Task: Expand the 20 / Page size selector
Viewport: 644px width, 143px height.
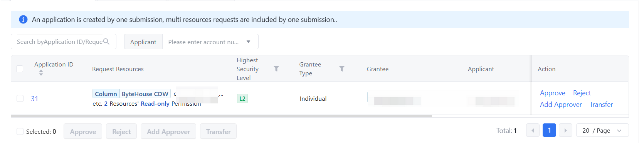Action: tap(602, 130)
